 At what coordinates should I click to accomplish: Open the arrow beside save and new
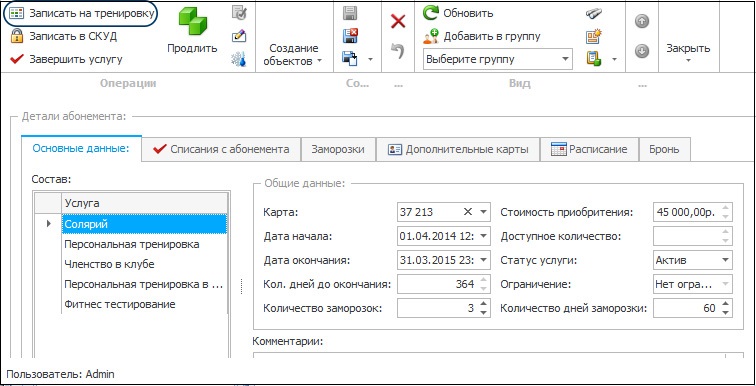point(370,60)
